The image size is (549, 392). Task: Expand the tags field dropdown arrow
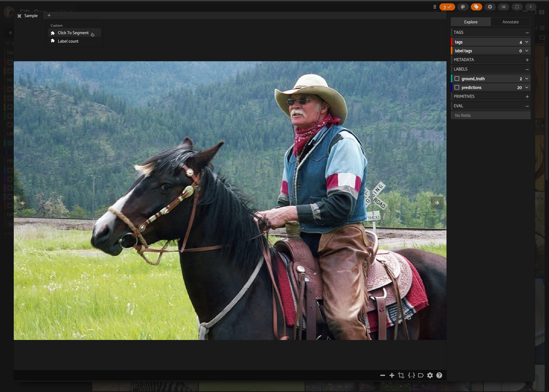(x=527, y=42)
